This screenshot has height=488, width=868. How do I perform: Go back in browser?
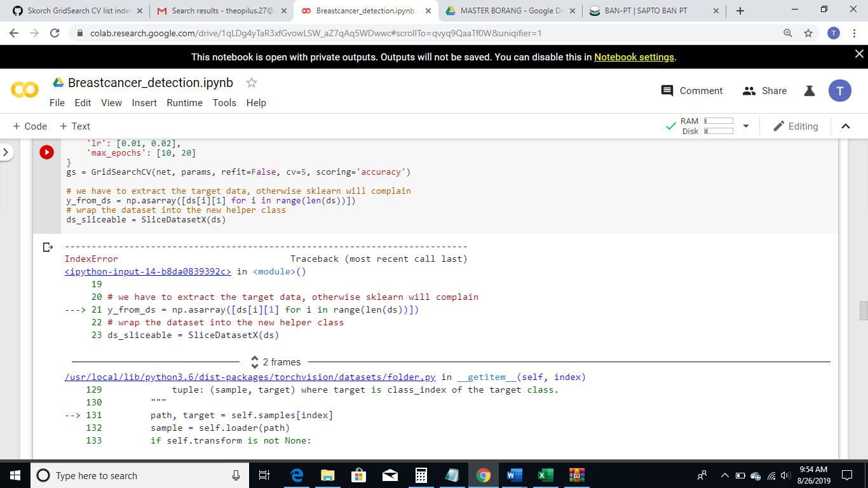pyautogui.click(x=14, y=33)
